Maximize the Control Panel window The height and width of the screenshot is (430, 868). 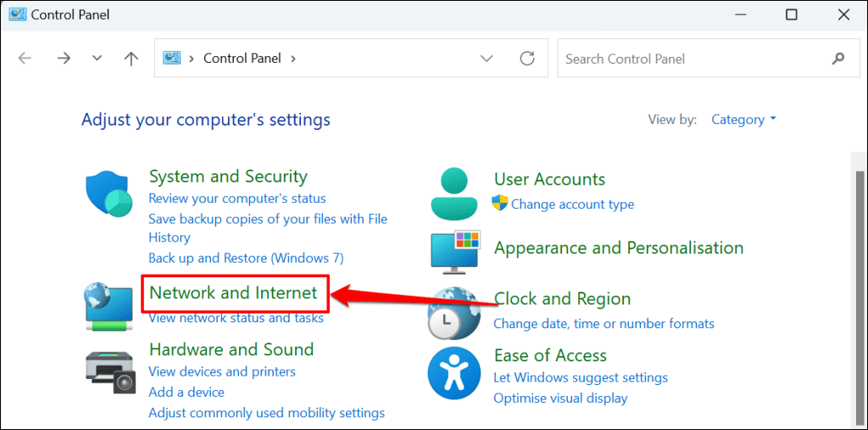point(792,15)
